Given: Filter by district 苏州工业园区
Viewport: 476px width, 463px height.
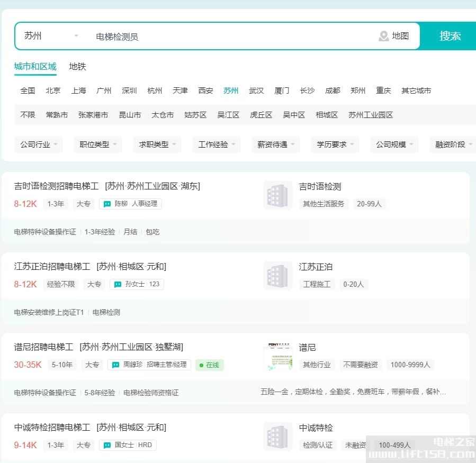Looking at the screenshot, I should pyautogui.click(x=371, y=115).
